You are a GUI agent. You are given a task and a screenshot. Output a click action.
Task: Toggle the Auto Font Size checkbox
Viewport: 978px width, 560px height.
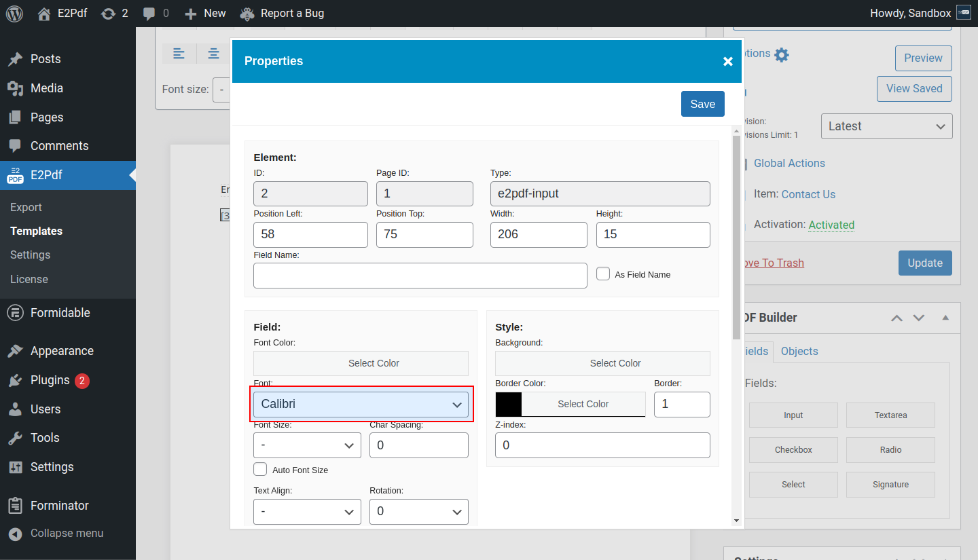pyautogui.click(x=260, y=469)
